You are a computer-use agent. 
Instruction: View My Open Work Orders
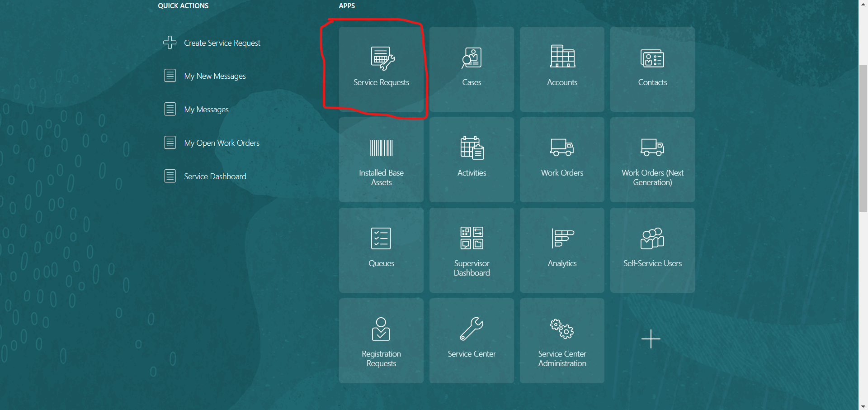pos(222,143)
